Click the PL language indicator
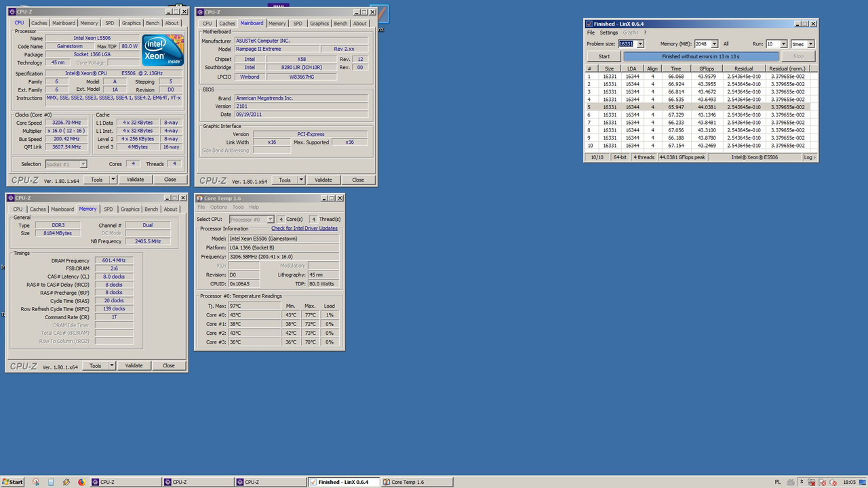Image resolution: width=868 pixels, height=488 pixels. tap(777, 482)
